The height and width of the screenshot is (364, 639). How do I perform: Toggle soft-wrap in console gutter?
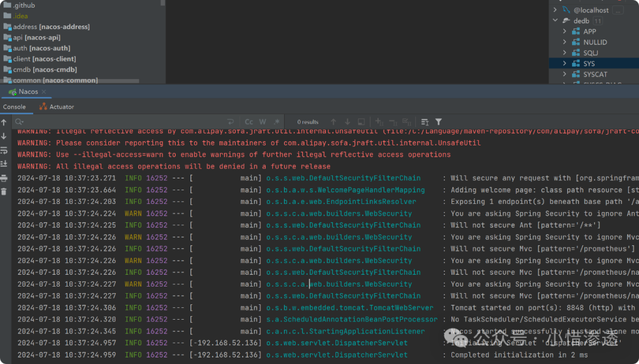coord(4,150)
